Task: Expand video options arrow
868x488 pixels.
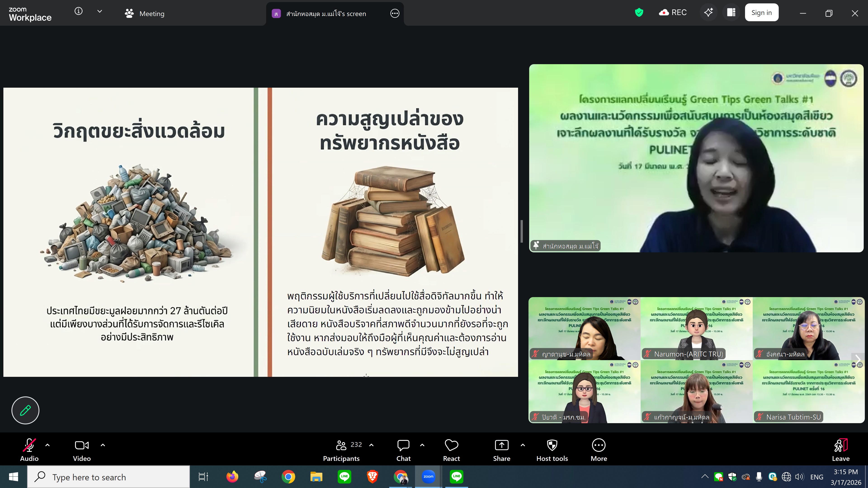Action: coord(103,445)
